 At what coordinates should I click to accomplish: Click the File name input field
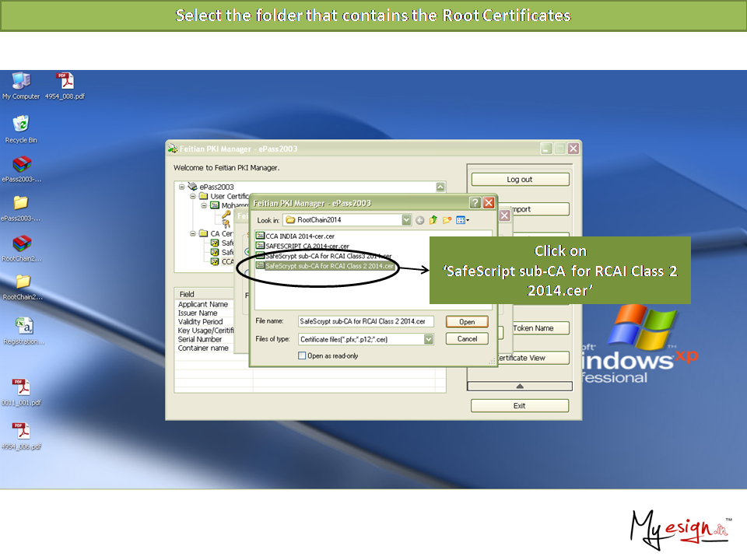tap(366, 321)
